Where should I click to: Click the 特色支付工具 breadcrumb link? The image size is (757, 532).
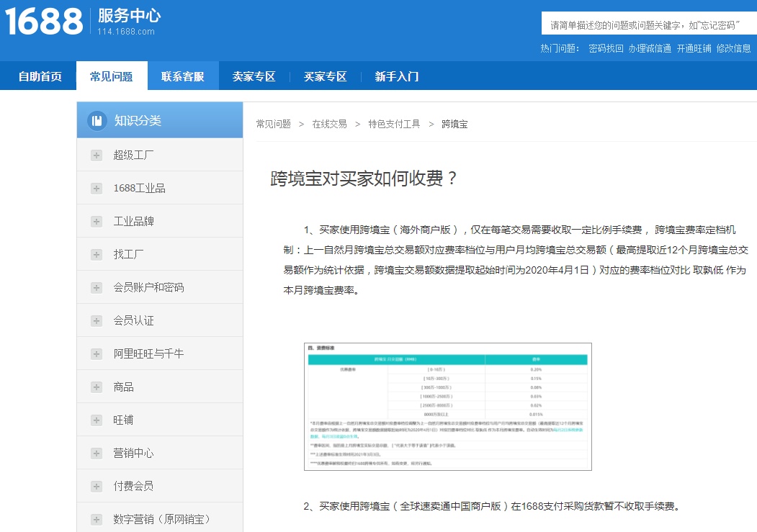(x=394, y=124)
